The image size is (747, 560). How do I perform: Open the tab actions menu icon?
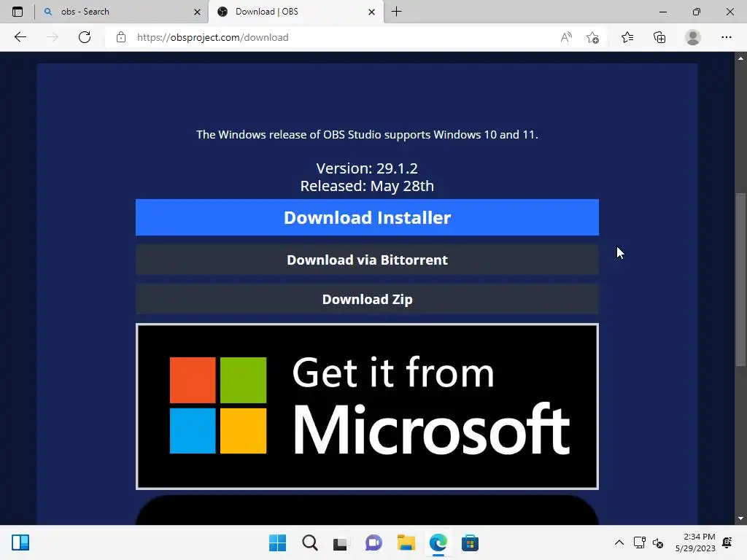click(18, 12)
